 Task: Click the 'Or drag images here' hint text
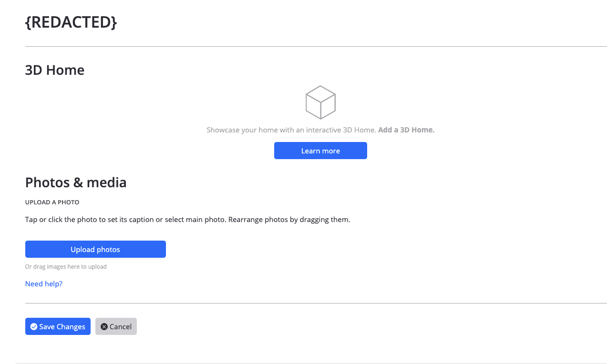[x=66, y=267]
